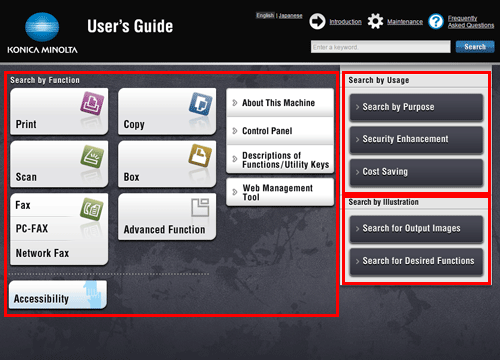
Task: Click the Maintenance gear icon
Action: [375, 21]
